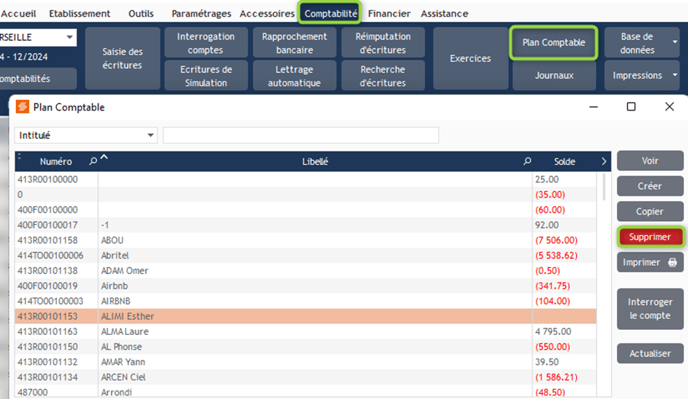Open the Etablissement menu
This screenshot has height=399, width=688.
tap(79, 14)
